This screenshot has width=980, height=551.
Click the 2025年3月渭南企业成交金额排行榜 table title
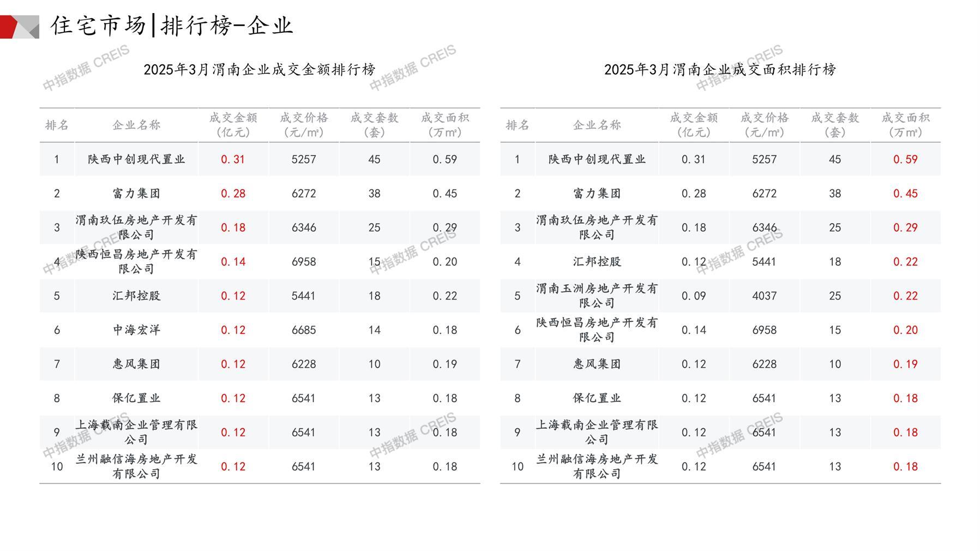[x=259, y=70]
